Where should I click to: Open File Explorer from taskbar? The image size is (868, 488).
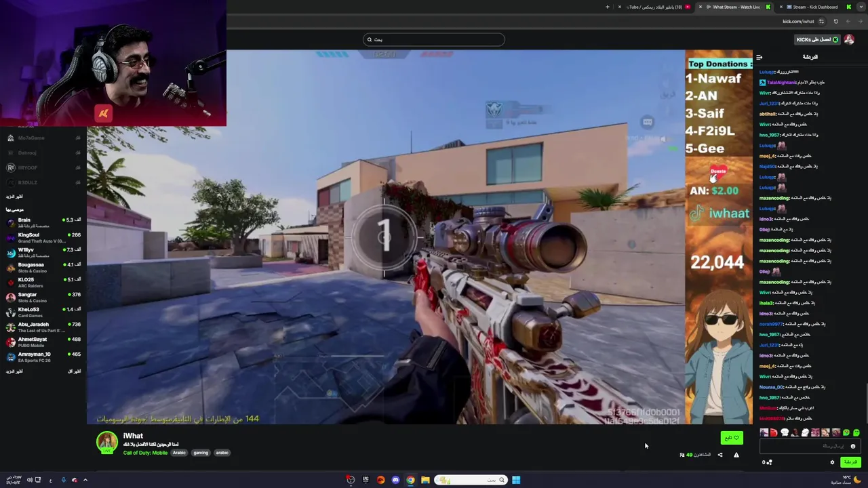click(425, 480)
